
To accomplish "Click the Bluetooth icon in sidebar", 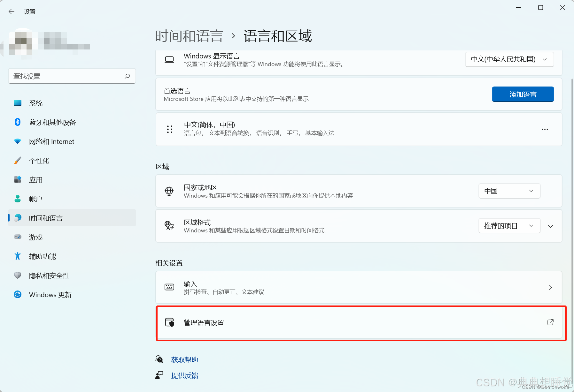I will coord(18,122).
